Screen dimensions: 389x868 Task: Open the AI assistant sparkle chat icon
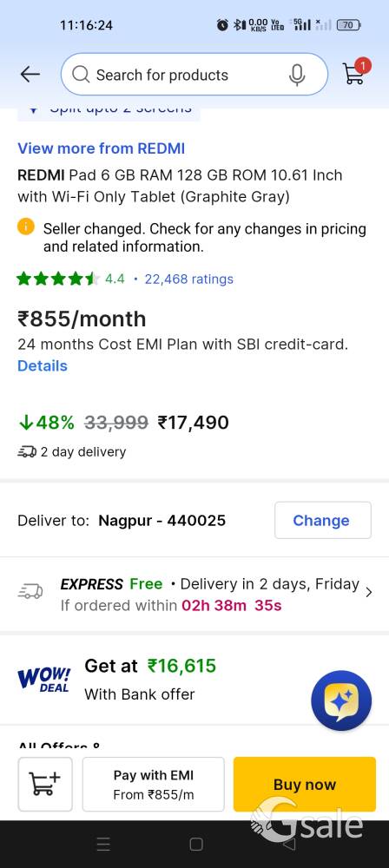[x=341, y=700]
